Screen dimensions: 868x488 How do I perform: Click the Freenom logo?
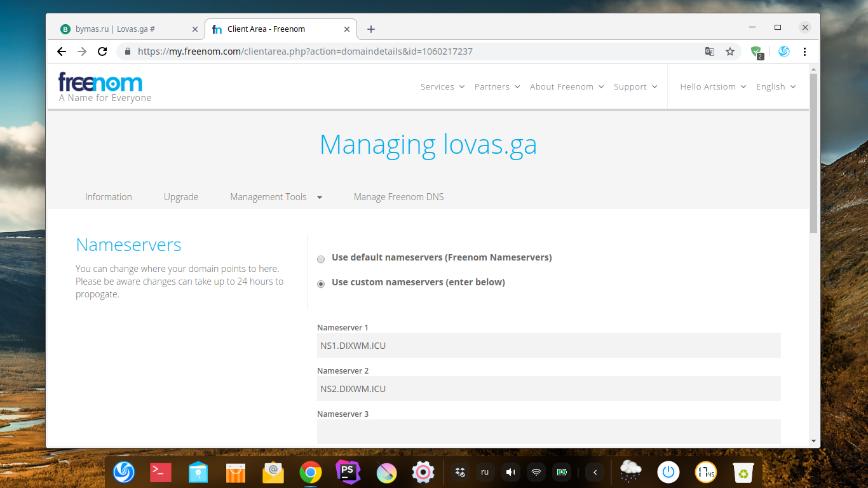(x=100, y=83)
